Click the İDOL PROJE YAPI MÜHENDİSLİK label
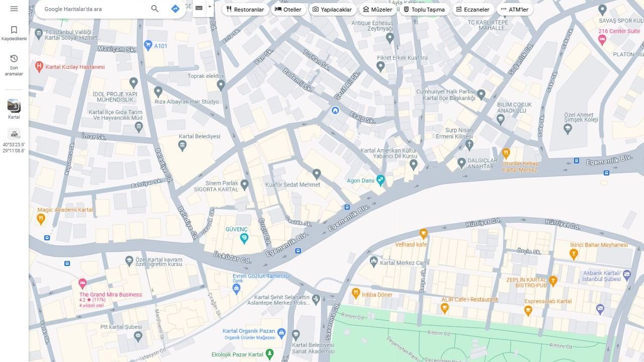644x362 pixels. 115,97
